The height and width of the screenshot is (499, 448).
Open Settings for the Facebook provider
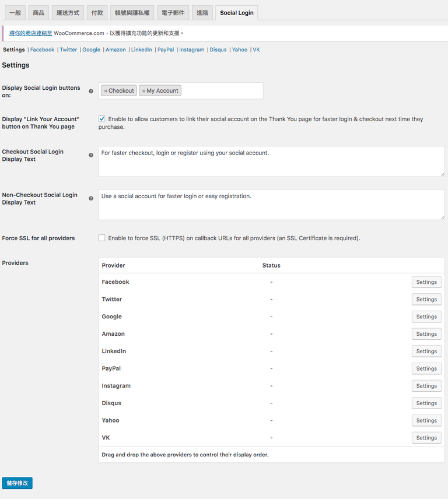(x=426, y=282)
